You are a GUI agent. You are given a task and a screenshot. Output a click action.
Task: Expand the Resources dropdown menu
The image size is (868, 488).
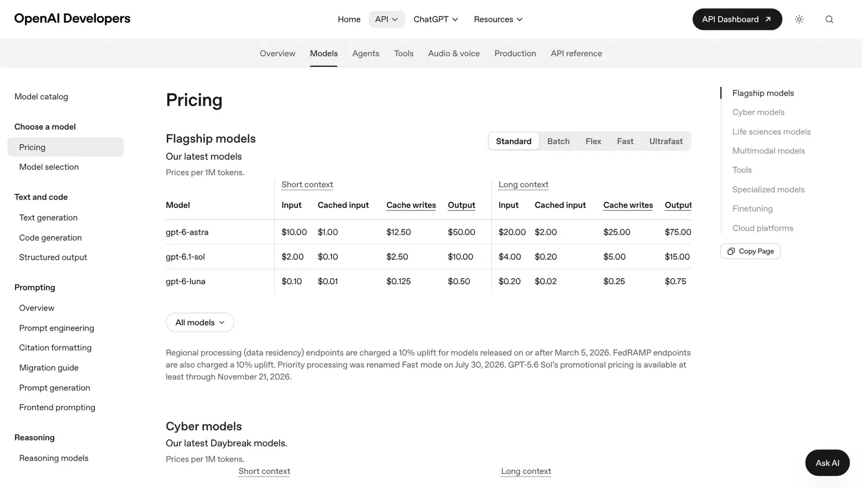(x=498, y=20)
